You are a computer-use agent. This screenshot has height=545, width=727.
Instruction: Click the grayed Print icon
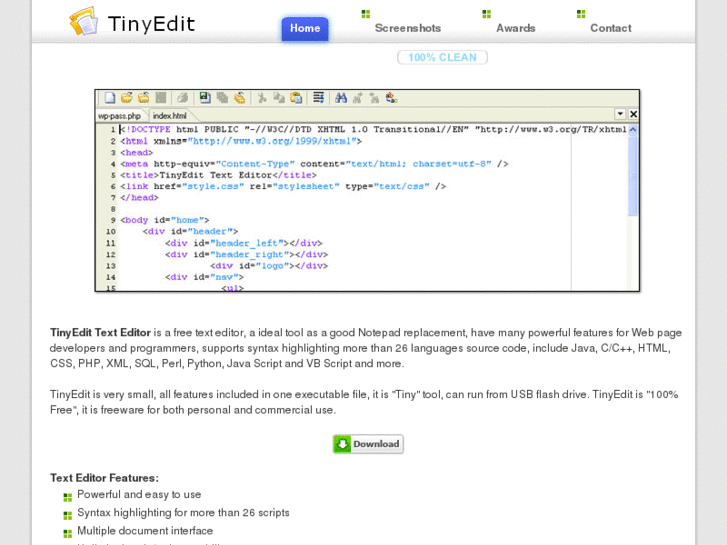point(183,98)
